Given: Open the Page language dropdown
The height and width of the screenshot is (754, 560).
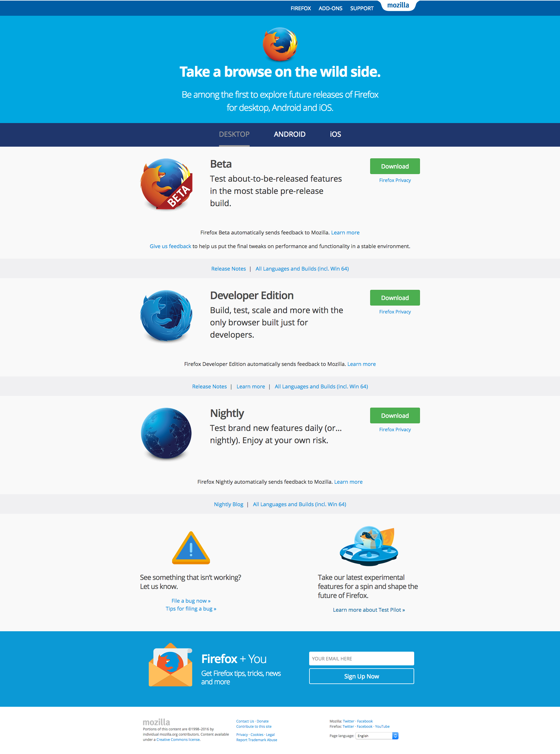Looking at the screenshot, I should pos(377,736).
